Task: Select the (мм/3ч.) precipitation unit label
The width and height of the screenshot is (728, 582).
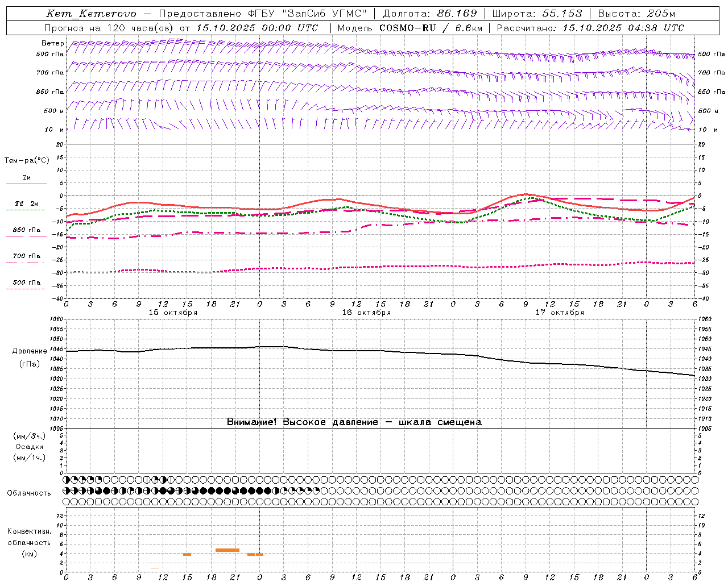Action: pos(30,436)
